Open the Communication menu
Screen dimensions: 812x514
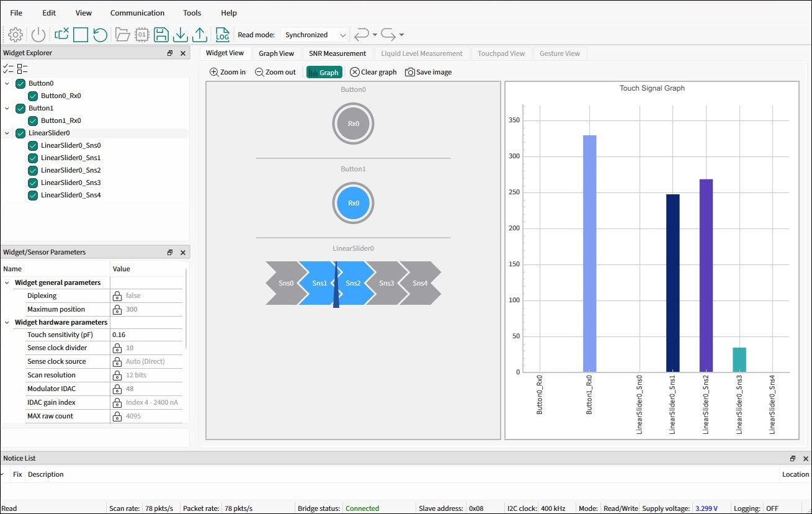137,13
